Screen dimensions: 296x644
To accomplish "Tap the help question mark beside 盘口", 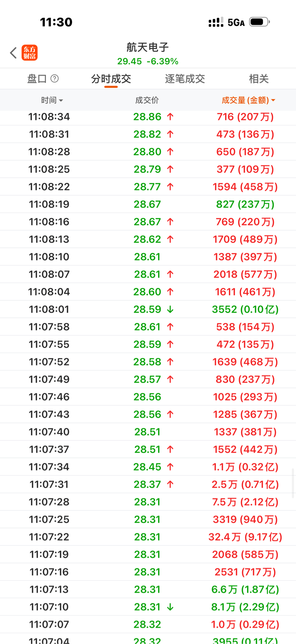I will (55, 79).
